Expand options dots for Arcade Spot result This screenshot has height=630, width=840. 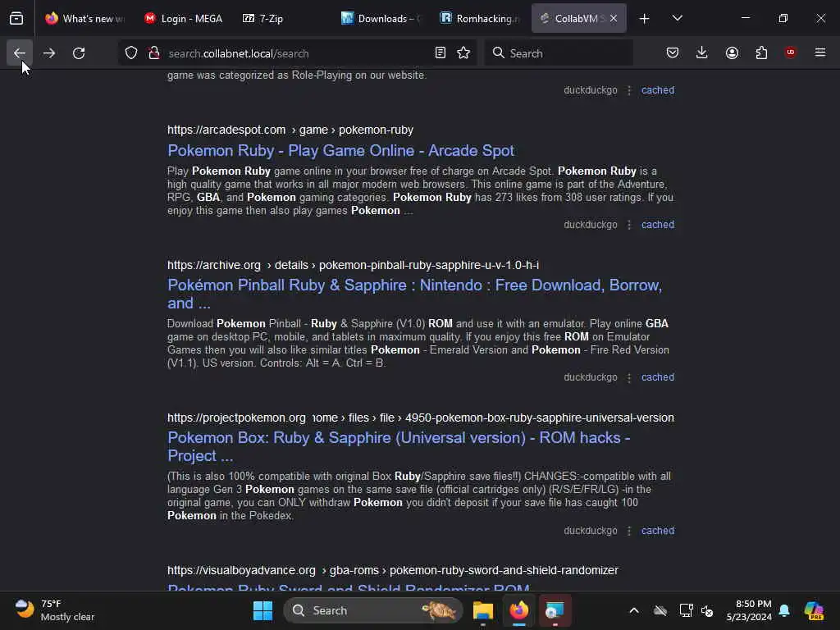click(629, 225)
